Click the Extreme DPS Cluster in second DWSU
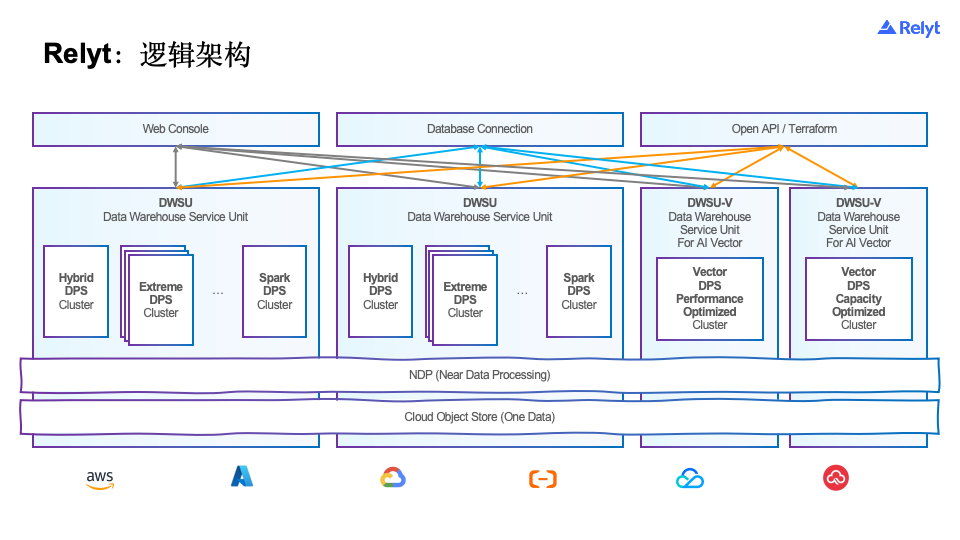This screenshot has width=960, height=540. tap(465, 299)
